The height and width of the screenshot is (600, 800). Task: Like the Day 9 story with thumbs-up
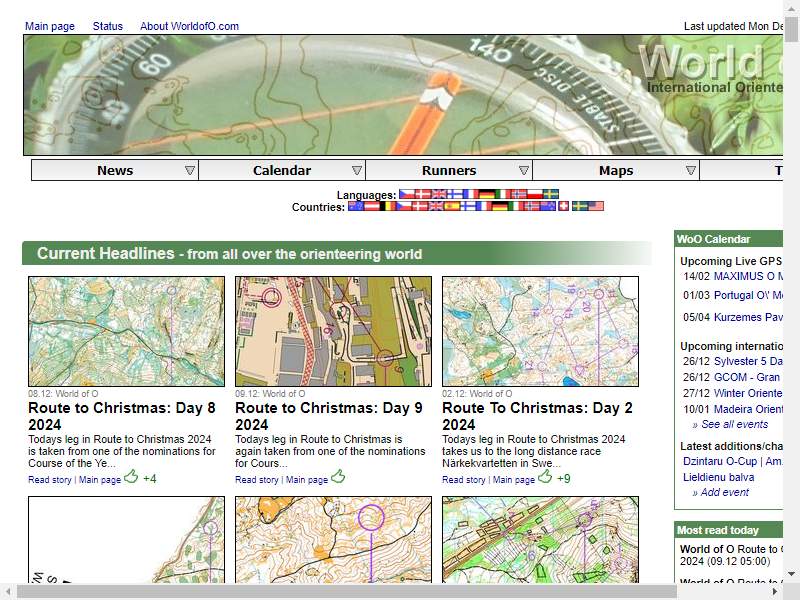338,477
